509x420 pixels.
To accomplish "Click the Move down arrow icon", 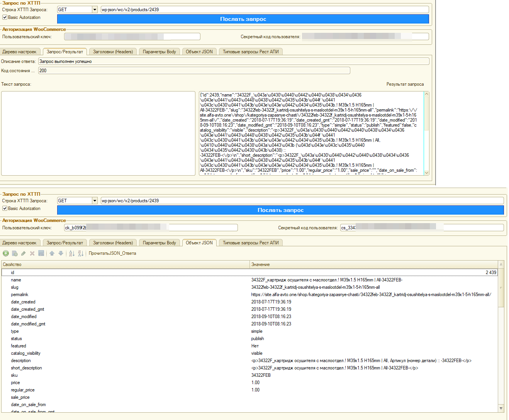I will click(61, 253).
